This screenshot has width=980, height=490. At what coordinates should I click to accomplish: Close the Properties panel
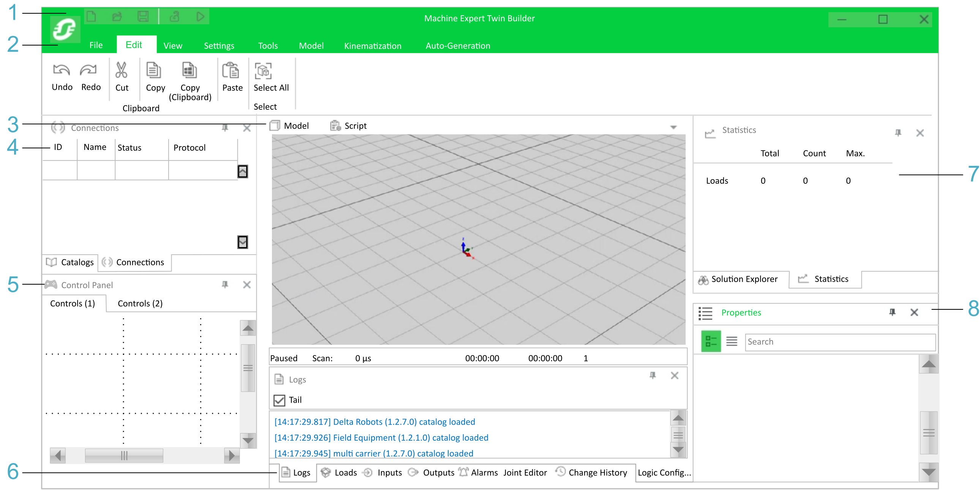point(914,312)
